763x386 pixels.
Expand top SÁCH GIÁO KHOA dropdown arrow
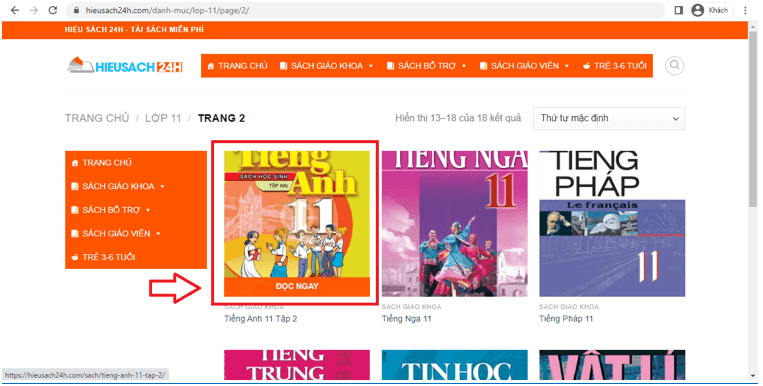coord(371,66)
